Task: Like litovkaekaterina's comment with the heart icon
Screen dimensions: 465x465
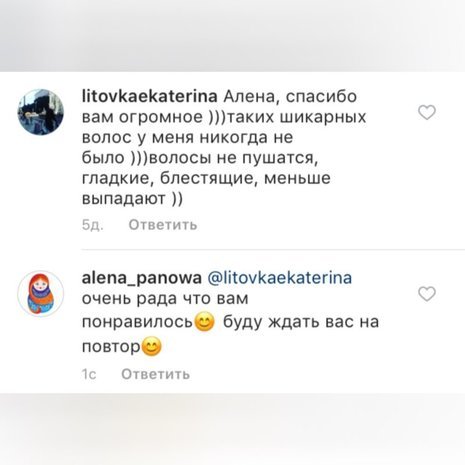Action: click(427, 113)
